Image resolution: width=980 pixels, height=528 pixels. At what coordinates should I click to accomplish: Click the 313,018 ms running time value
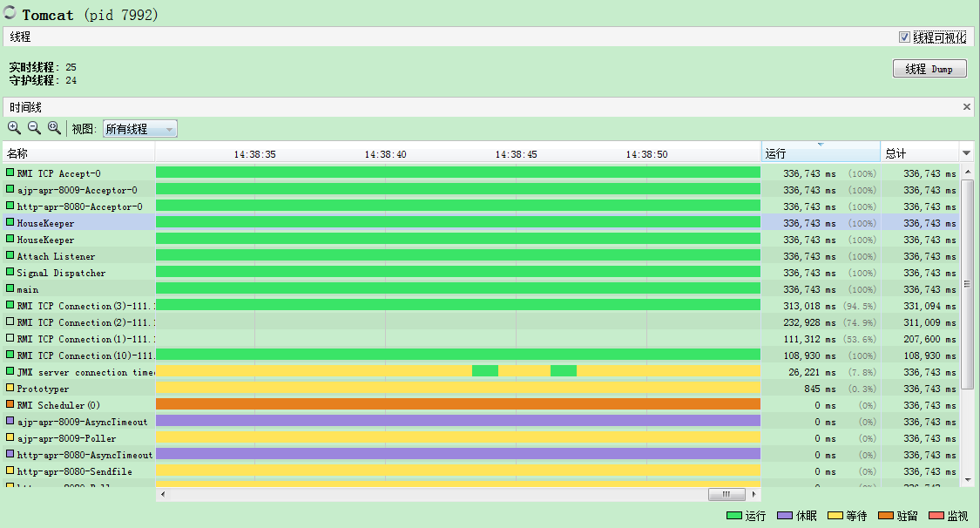tap(809, 306)
